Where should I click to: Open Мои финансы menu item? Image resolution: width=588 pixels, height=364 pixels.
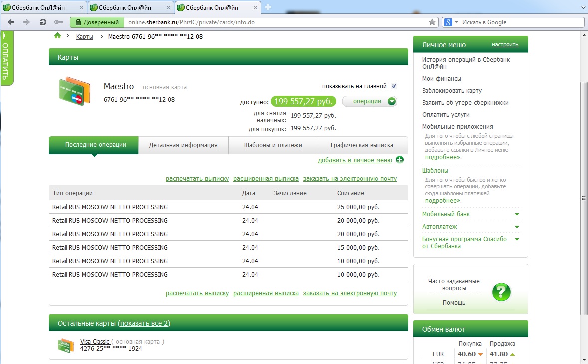[x=441, y=79]
